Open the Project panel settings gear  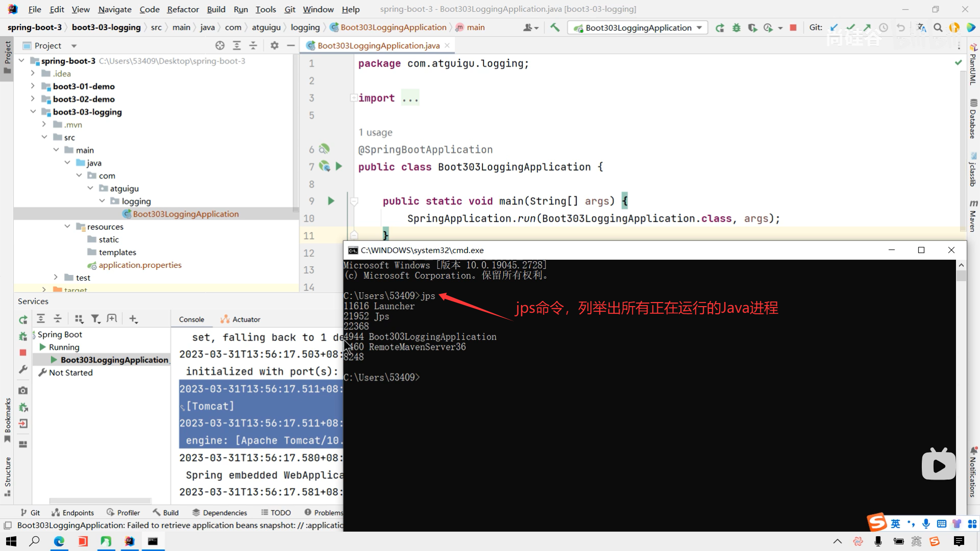275,45
